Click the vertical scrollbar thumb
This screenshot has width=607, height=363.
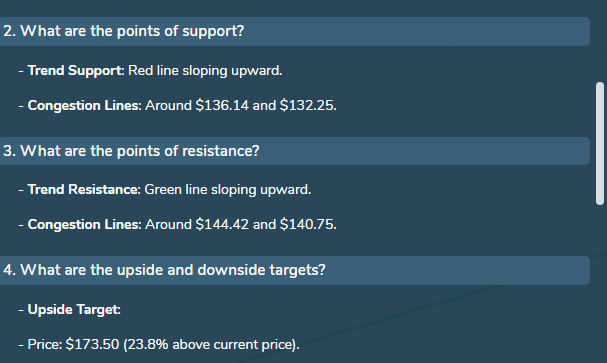point(600,143)
